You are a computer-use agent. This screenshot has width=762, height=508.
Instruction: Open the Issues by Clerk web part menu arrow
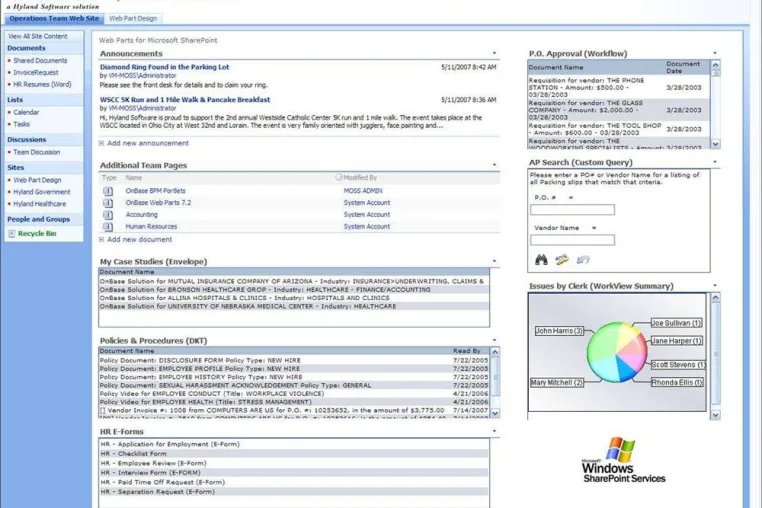click(715, 286)
